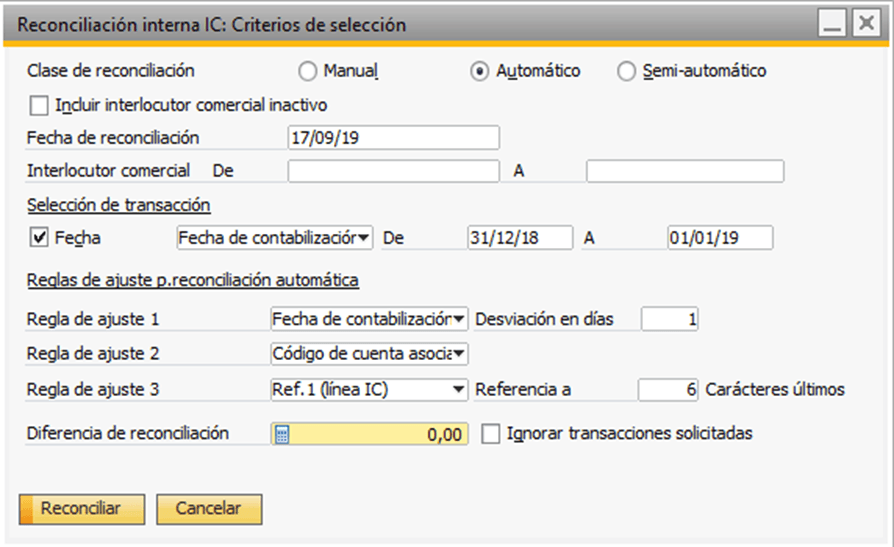Click the Cancelar button

click(x=209, y=509)
